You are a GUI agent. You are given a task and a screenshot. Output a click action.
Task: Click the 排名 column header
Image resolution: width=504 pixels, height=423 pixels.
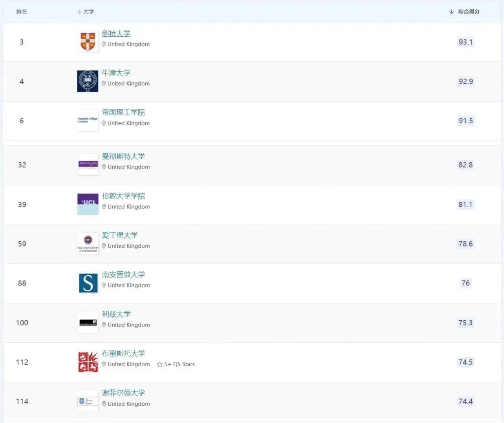(22, 11)
